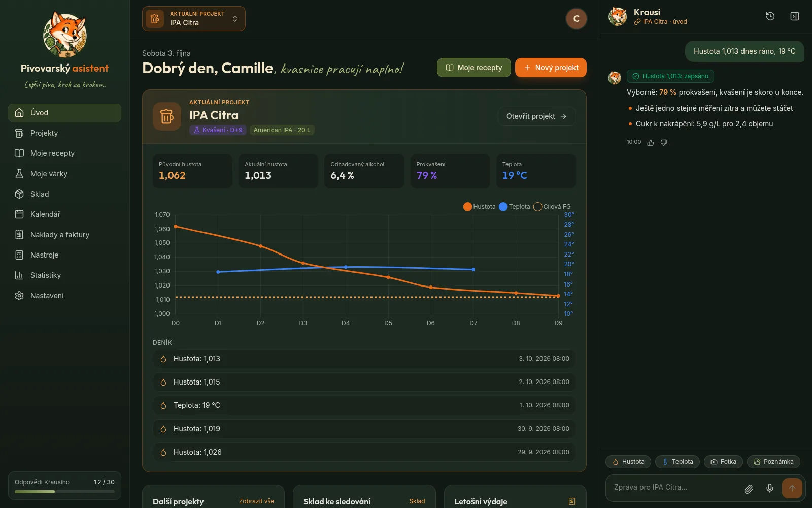The image size is (812, 508).
Task: Open Projekty in sidebar
Action: [64, 133]
